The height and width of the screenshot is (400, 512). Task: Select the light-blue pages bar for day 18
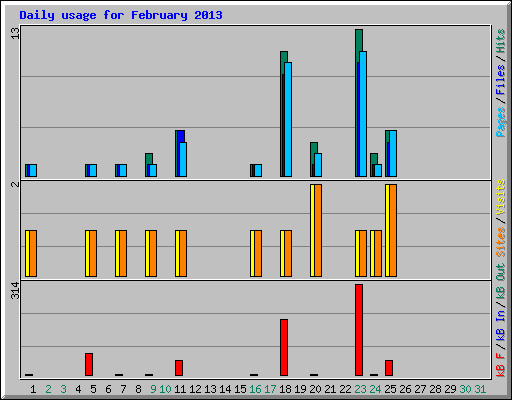point(288,119)
